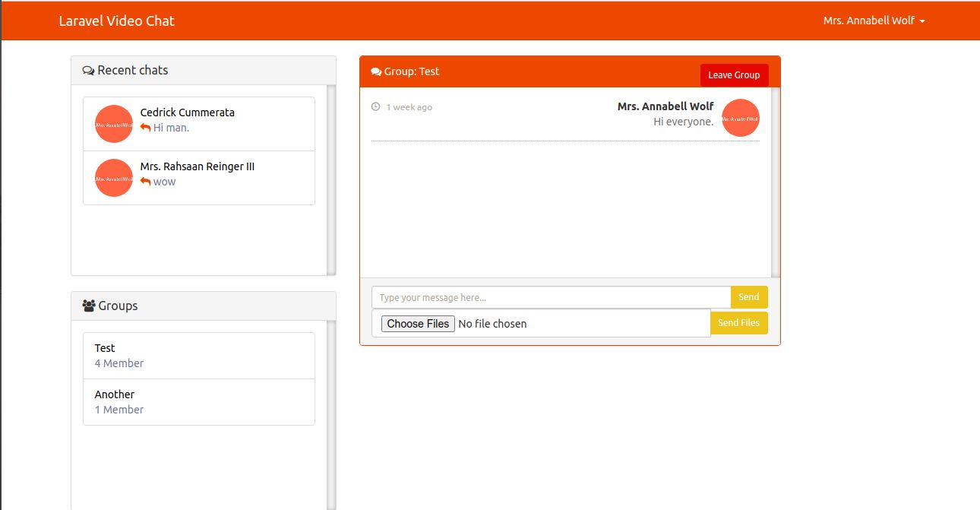Screen dimensions: 980x510
Task: Click the Groups people icon
Action: [89, 306]
